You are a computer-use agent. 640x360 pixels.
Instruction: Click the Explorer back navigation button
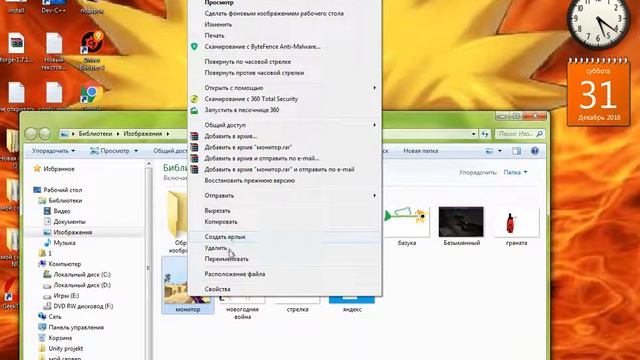coord(31,133)
